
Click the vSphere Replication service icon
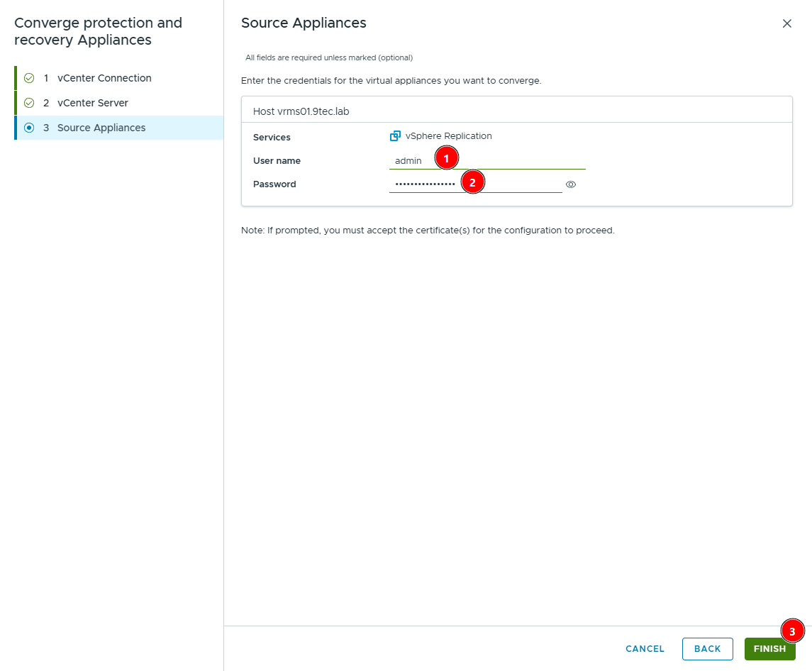395,135
